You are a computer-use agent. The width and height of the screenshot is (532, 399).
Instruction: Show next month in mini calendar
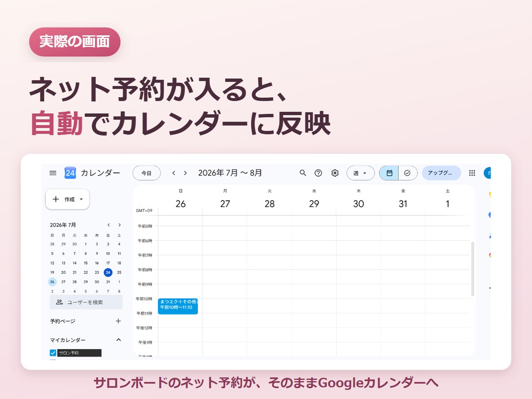pyautogui.click(x=119, y=225)
